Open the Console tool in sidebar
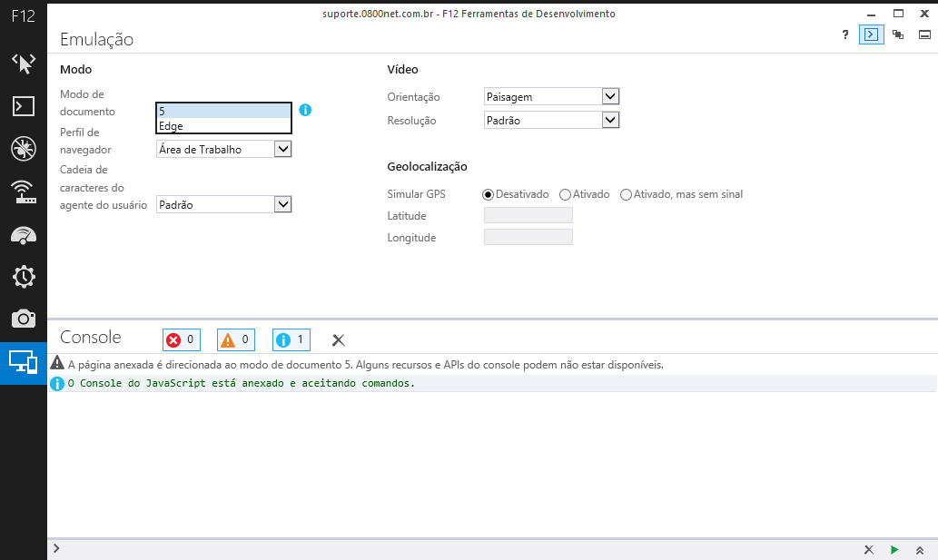The height and width of the screenshot is (560, 938). pyautogui.click(x=24, y=106)
